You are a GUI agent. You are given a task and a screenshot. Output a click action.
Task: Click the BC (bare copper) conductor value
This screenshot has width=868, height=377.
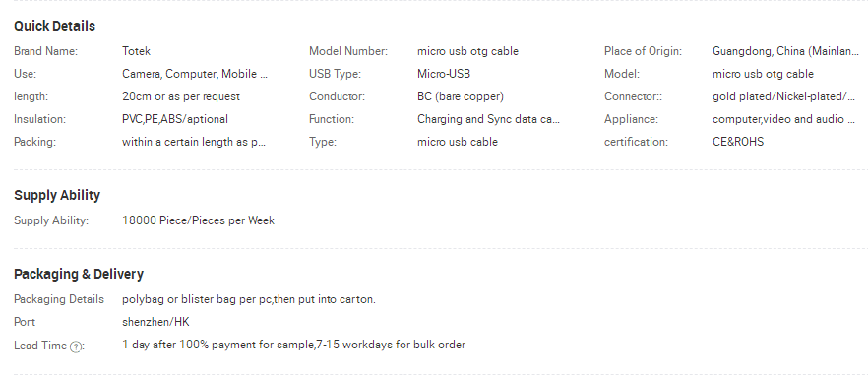(x=461, y=96)
